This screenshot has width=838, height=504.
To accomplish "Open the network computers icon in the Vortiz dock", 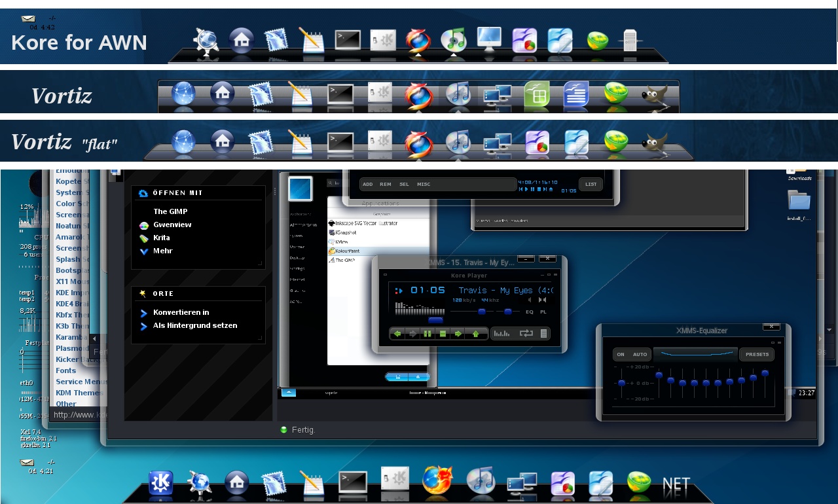I will (498, 96).
